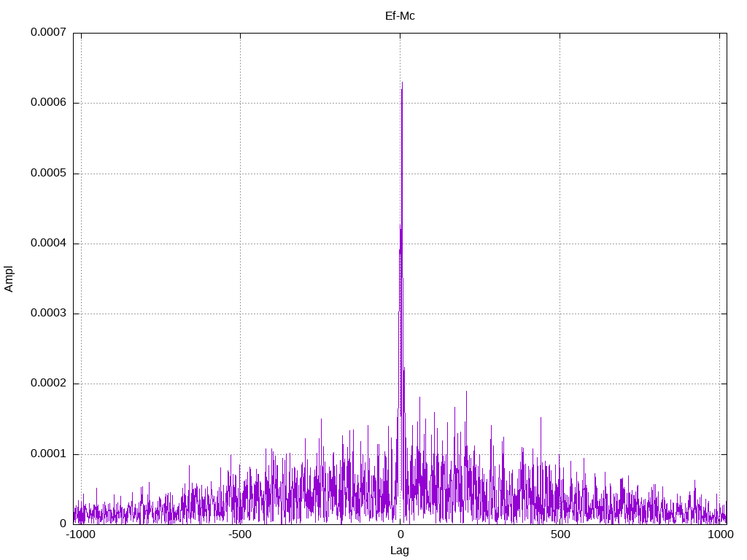Click the 500 x-axis tick label
This screenshot has width=747, height=560.
[x=560, y=534]
